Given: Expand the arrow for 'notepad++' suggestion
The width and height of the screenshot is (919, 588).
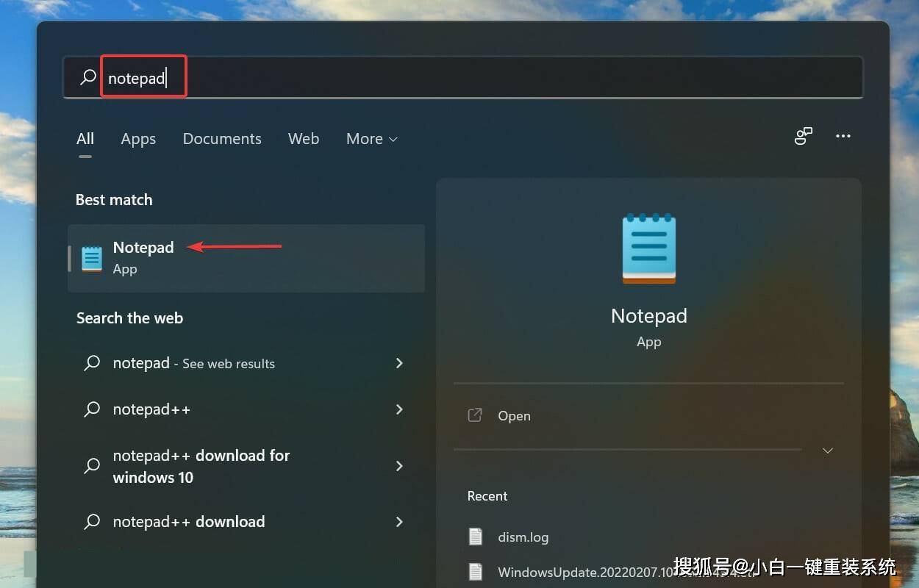Looking at the screenshot, I should [399, 409].
